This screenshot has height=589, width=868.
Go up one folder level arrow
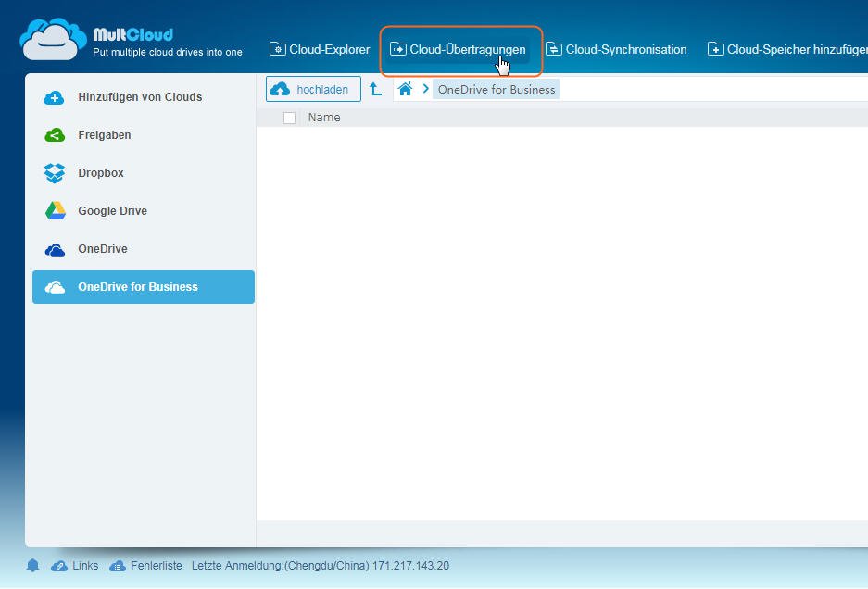(376, 89)
